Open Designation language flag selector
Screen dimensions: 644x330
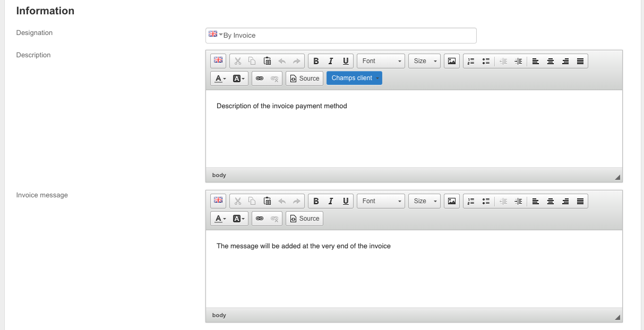[215, 34]
